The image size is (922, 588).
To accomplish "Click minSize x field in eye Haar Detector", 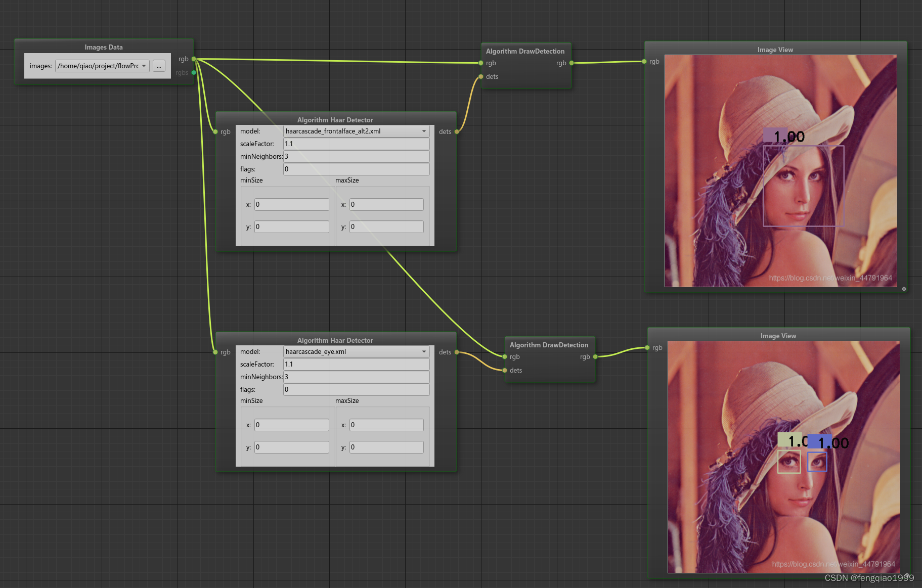I will pos(291,425).
